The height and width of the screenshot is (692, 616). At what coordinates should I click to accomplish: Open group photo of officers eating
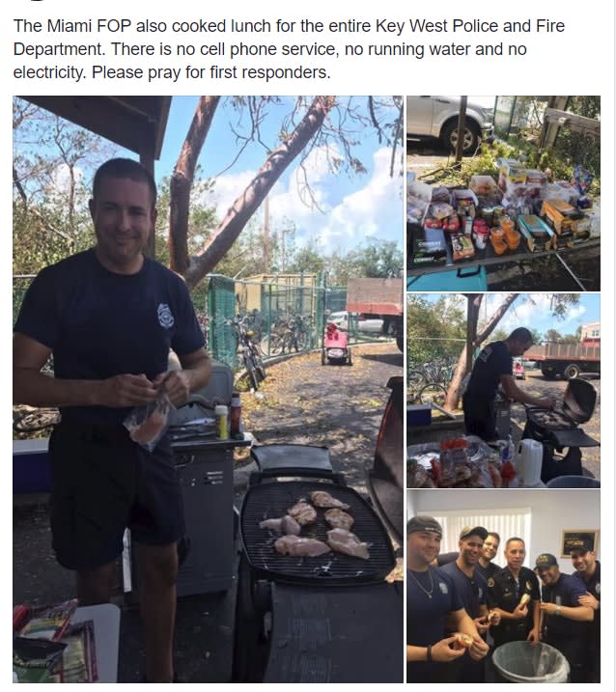coord(503,586)
